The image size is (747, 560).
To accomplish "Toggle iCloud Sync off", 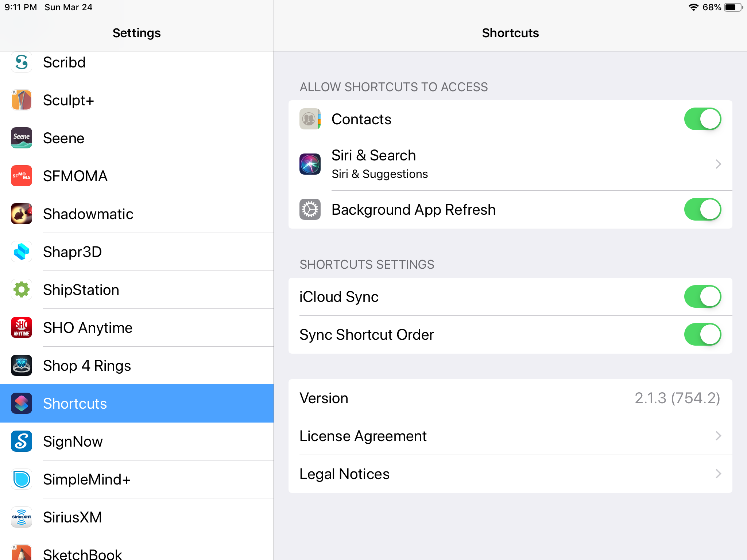I will pyautogui.click(x=703, y=297).
